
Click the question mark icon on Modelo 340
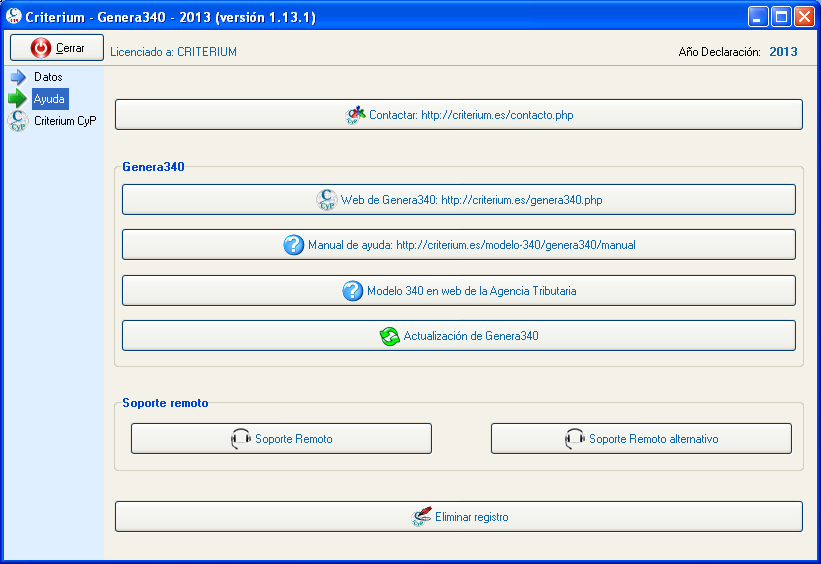point(352,291)
